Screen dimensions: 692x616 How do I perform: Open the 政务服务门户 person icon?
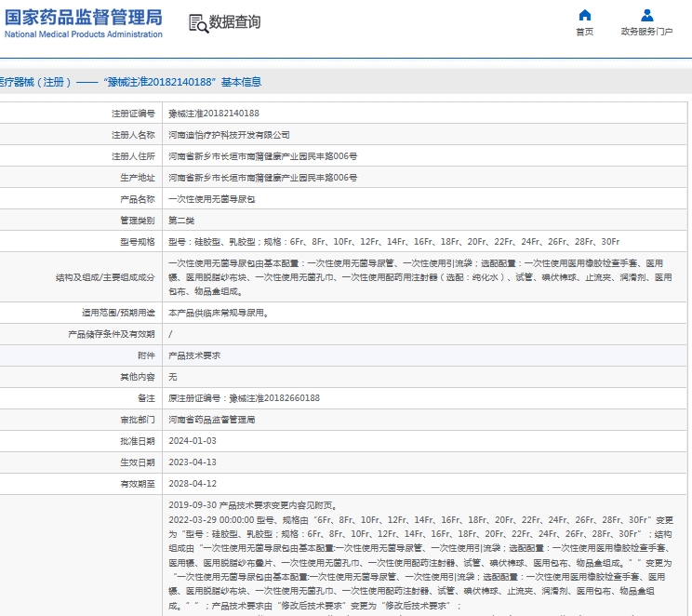tap(647, 16)
